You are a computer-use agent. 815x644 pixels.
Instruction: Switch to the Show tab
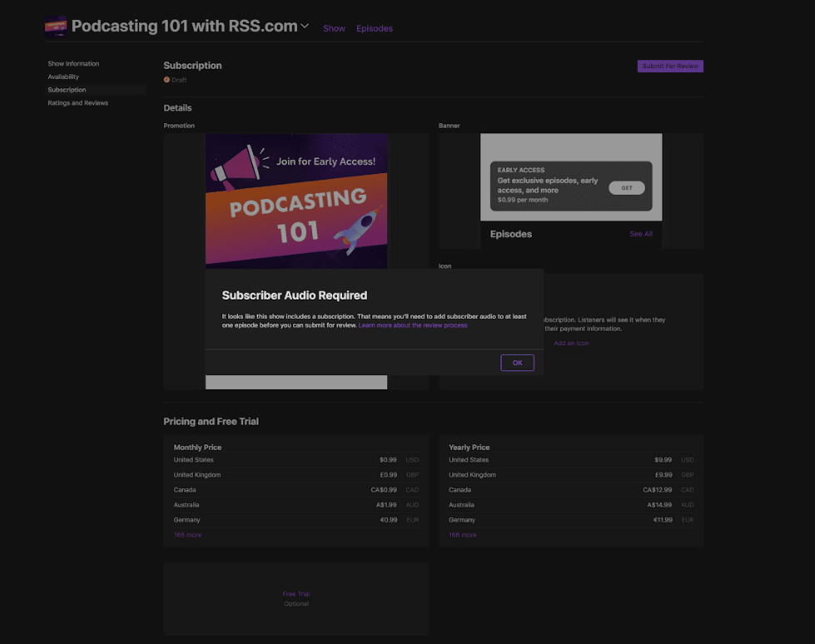point(334,28)
